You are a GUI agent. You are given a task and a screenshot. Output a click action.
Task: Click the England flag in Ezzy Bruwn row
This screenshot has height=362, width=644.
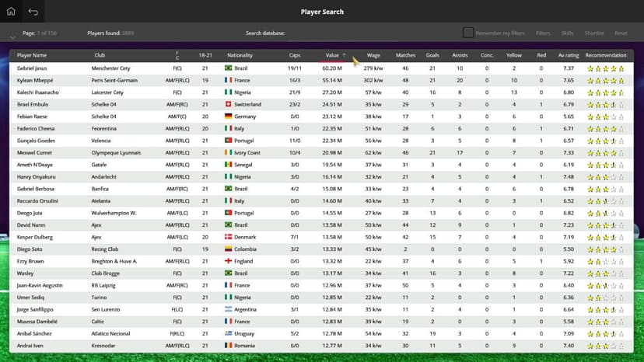click(x=229, y=261)
